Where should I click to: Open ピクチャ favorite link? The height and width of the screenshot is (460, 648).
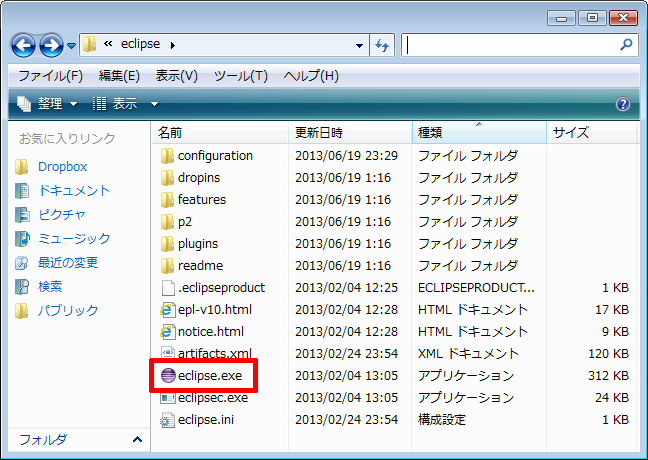(62, 215)
